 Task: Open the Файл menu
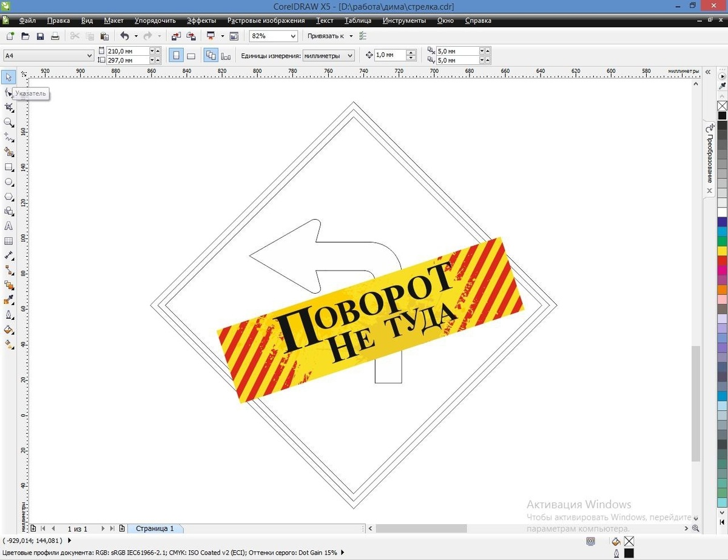(27, 20)
